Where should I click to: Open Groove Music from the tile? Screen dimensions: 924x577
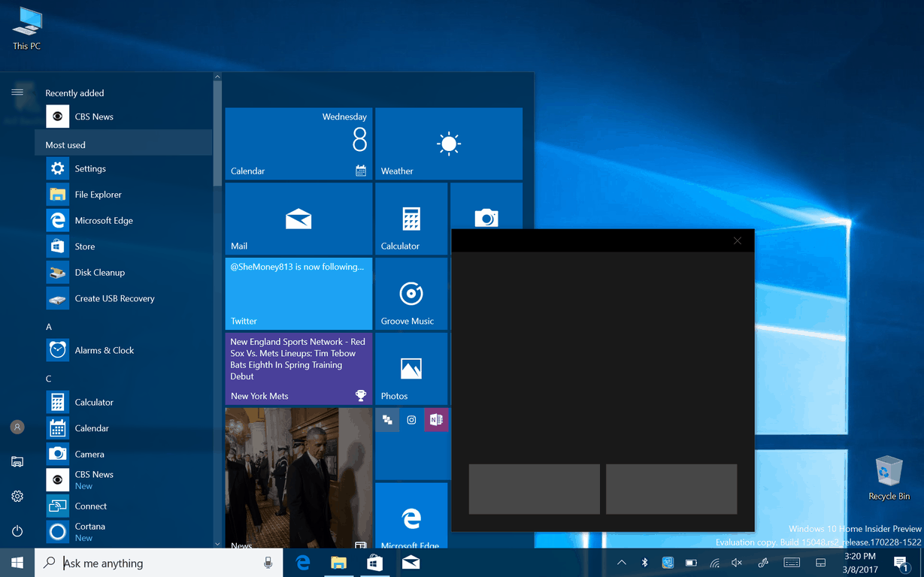pyautogui.click(x=410, y=294)
